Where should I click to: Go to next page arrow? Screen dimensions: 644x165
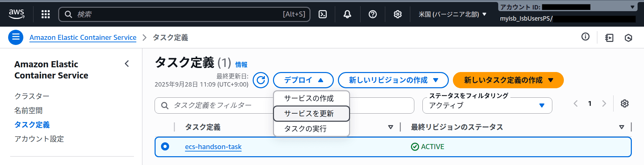(604, 103)
